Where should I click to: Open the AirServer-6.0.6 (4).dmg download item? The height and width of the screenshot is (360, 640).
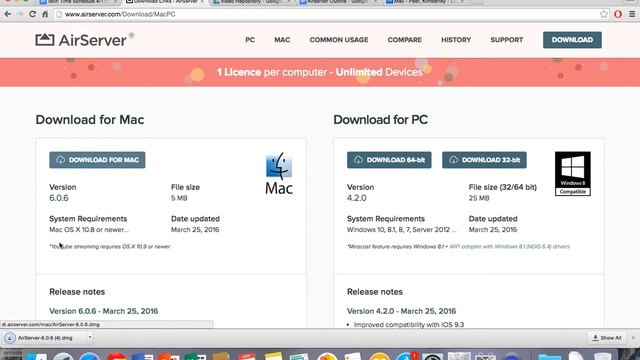click(x=45, y=338)
